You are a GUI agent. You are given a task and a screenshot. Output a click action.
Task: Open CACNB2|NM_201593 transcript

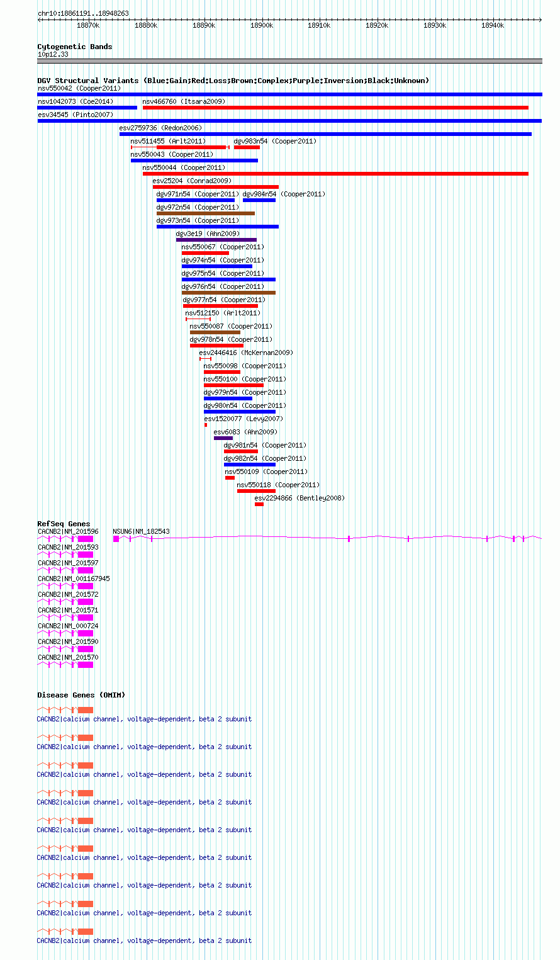click(x=65, y=555)
